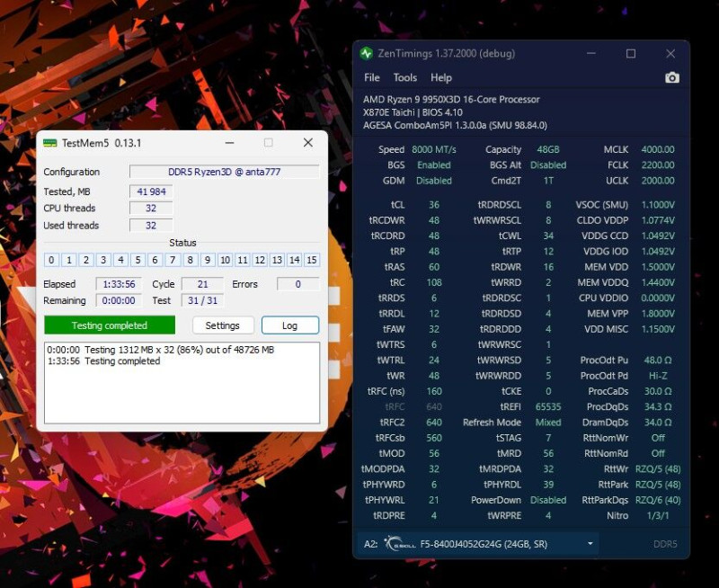719x588 pixels.
Task: Click the UCLK value 2000.00
Action: [658, 181]
